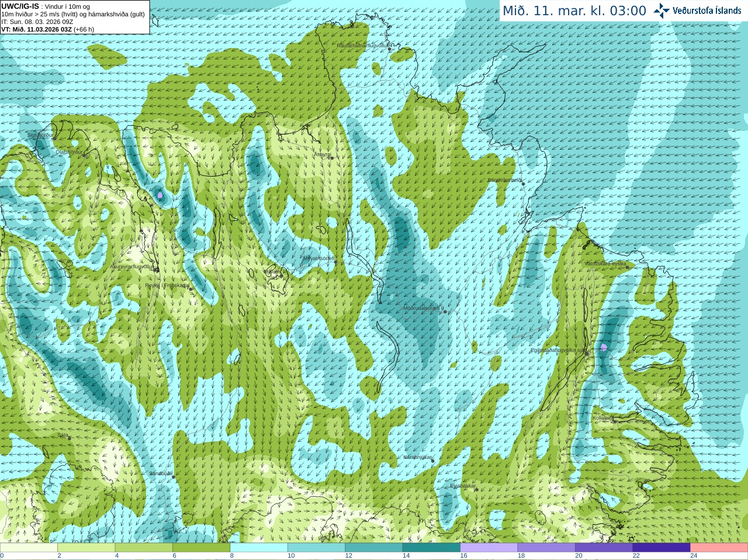Click the Veðurstofa Íslands logo icon
Viewport: 748px width, 560px height.
(661, 11)
